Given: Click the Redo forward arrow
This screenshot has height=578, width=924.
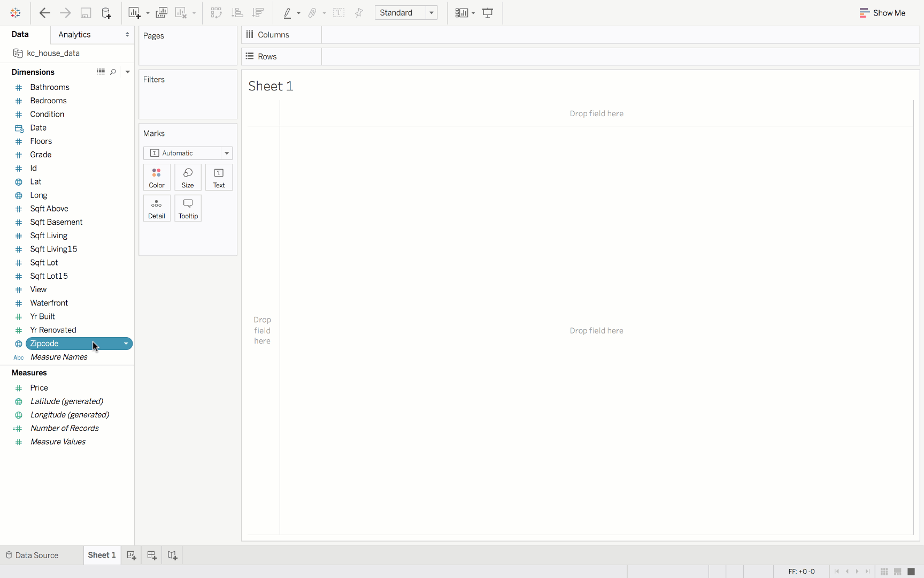Looking at the screenshot, I should (x=65, y=13).
